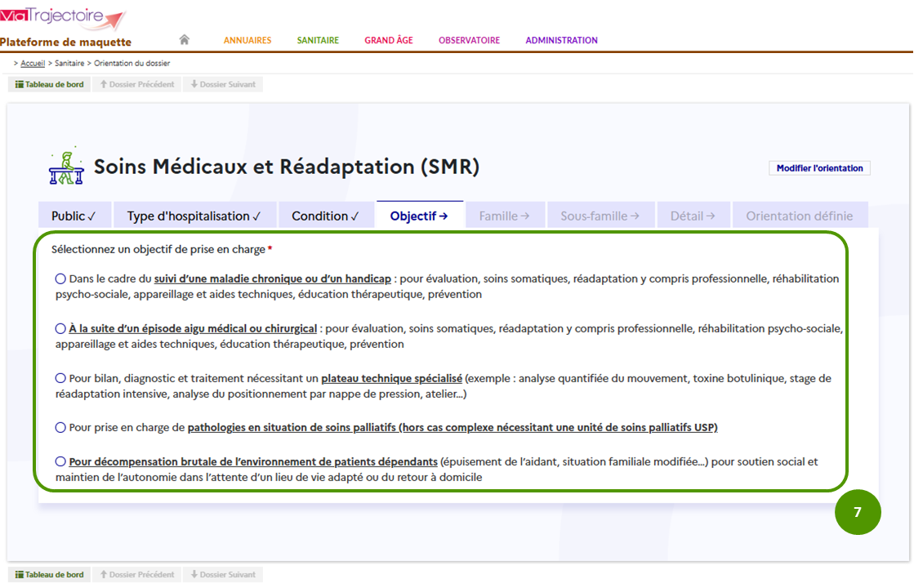Click the bottom Dossier Suivant button
Viewport: 914px width, 588px height.
point(223,575)
